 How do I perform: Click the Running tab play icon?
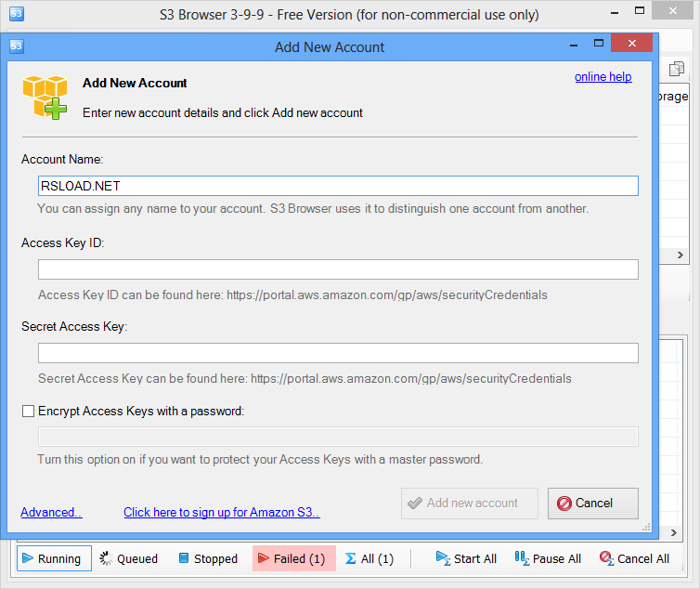(28, 557)
